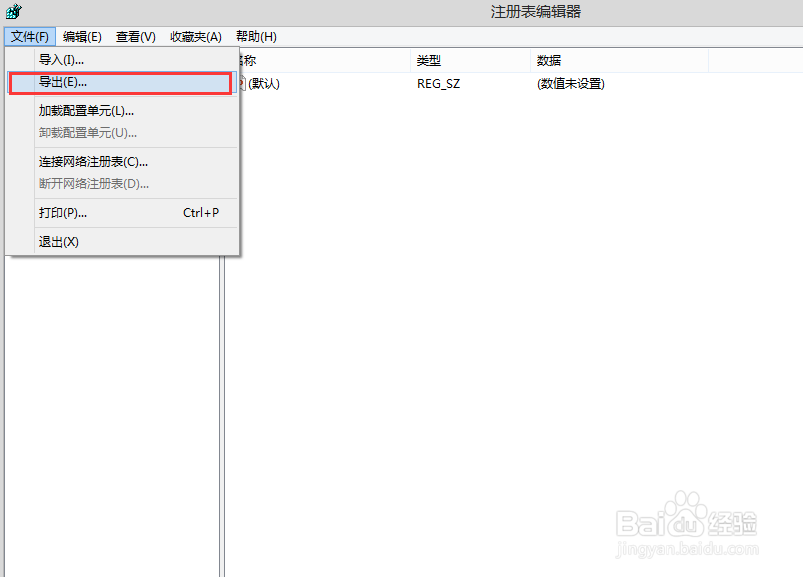803x577 pixels.
Task: Click the 类型 column header
Action: (430, 60)
